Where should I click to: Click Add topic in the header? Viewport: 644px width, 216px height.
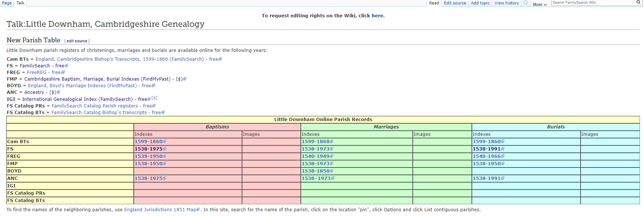pyautogui.click(x=480, y=3)
